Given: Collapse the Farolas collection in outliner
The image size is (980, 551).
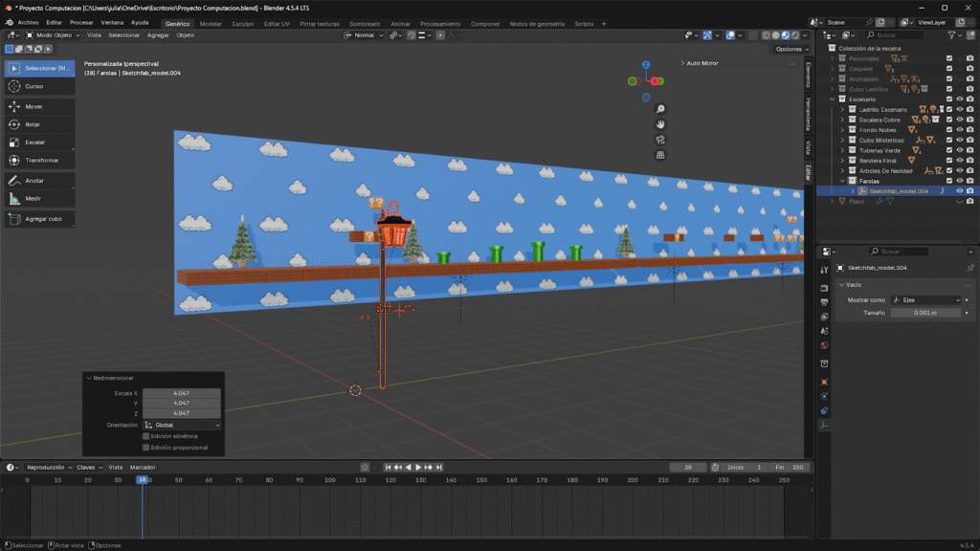Looking at the screenshot, I should (x=842, y=180).
